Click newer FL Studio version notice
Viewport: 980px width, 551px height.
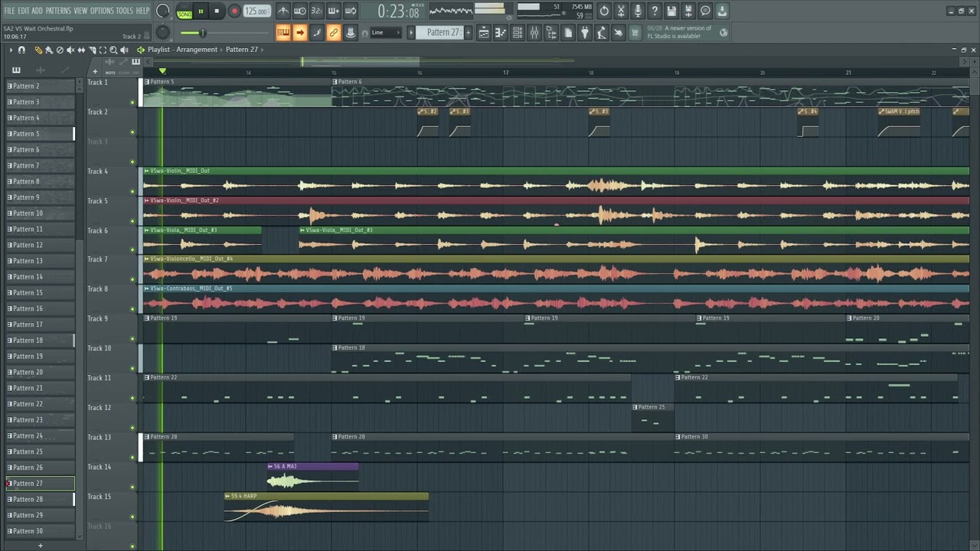click(679, 32)
